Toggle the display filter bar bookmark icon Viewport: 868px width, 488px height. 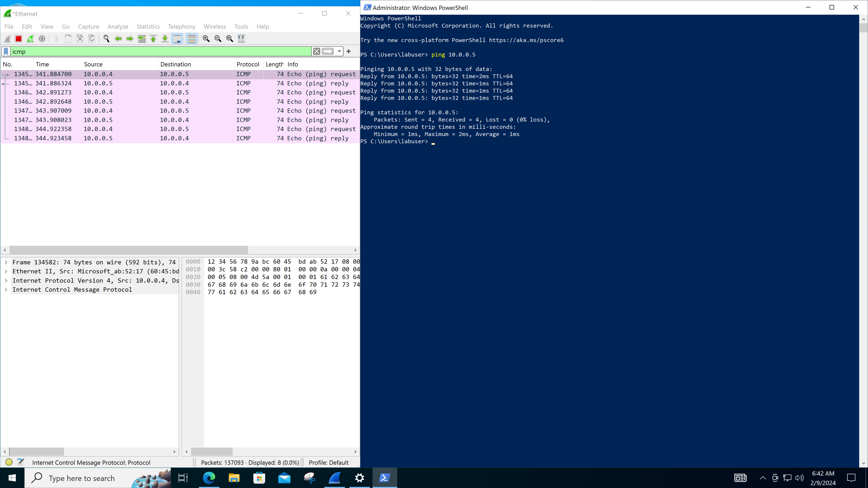6,51
